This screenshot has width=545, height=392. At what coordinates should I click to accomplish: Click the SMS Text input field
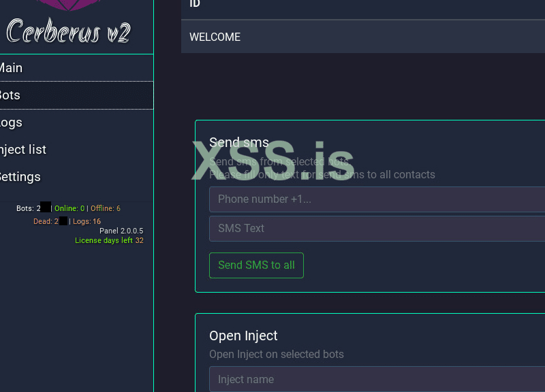(377, 228)
